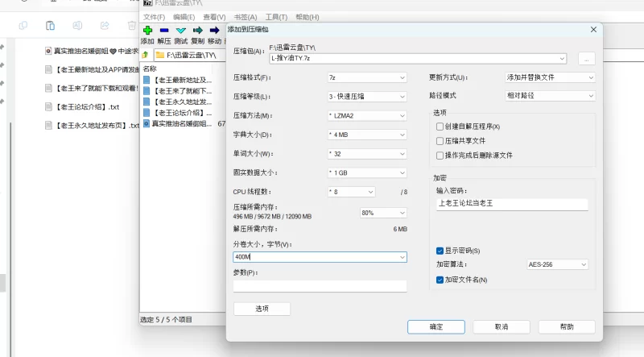The height and width of the screenshot is (357, 644).
Task: Open the AES-256 encryption algorithm dropdown
Action: 556,264
